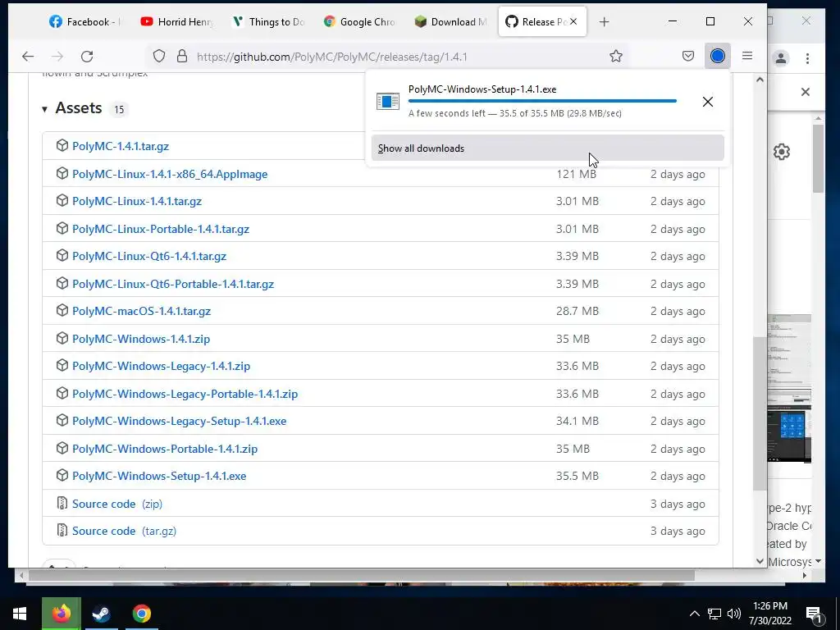The image size is (840, 630).
Task: Click package icon beside PolyMC-1.4.1.tar.gz
Action: click(x=62, y=146)
